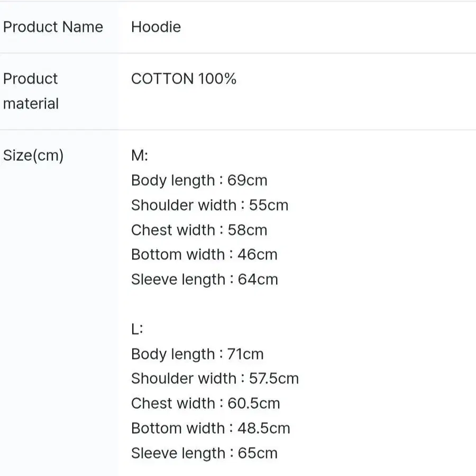Select the 'Shoulder width : 57.5cm' line
Image resolution: width=476 pixels, height=476 pixels.
point(215,379)
